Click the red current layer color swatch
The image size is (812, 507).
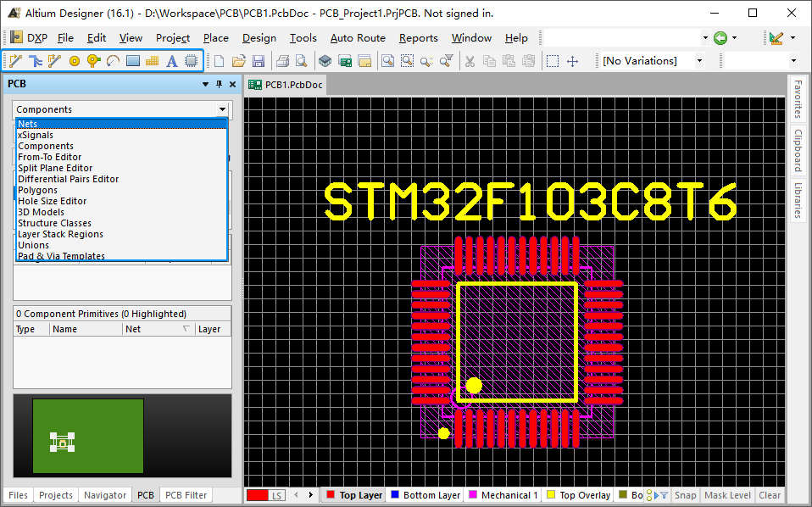point(258,496)
